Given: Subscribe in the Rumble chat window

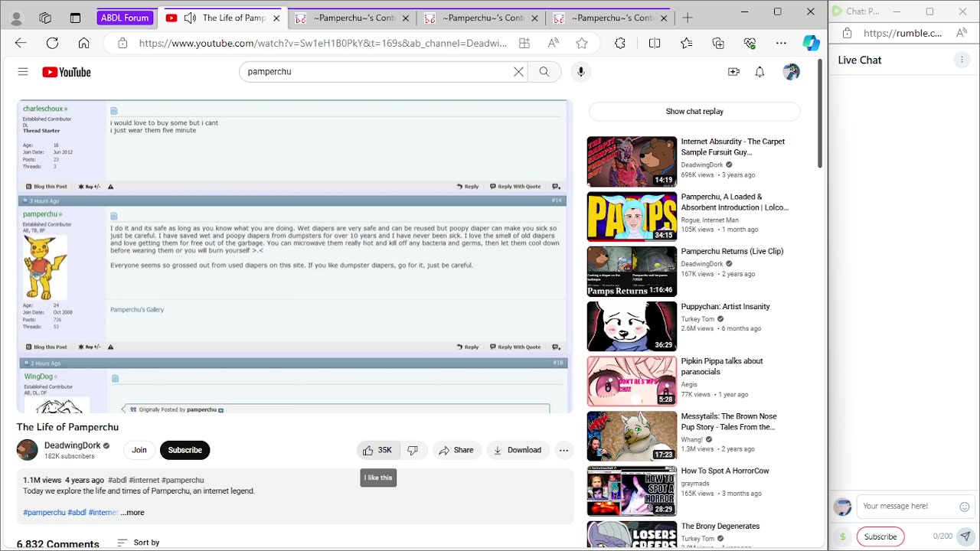Looking at the screenshot, I should pos(880,536).
